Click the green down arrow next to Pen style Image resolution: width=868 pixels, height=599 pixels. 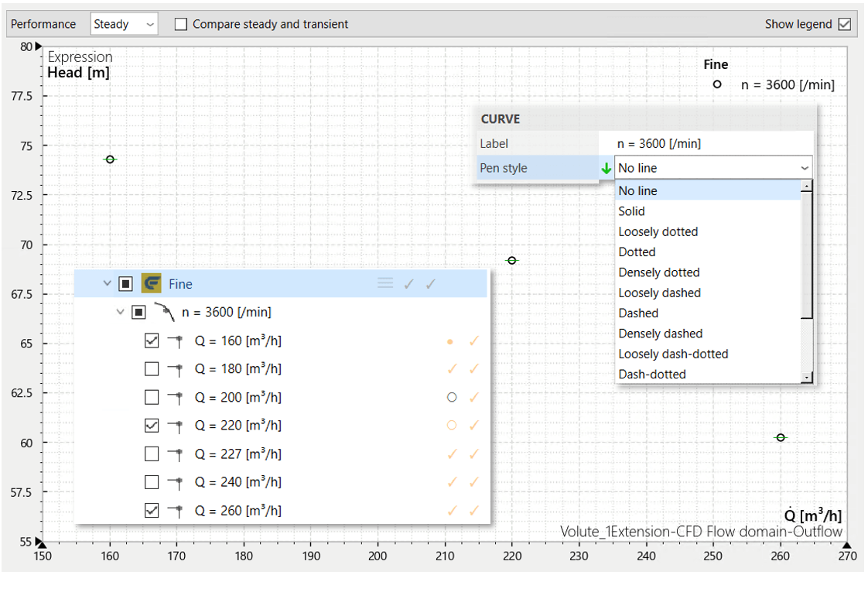[607, 168]
